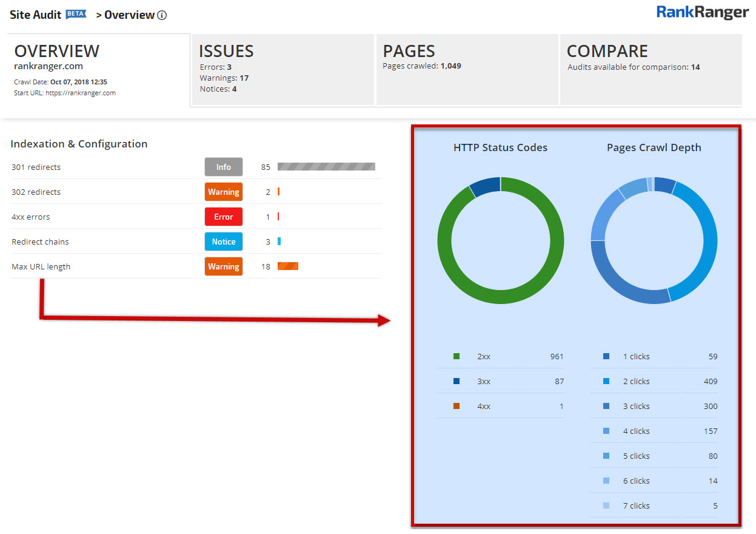Click the BETA badge next to Site Audit

(76, 15)
